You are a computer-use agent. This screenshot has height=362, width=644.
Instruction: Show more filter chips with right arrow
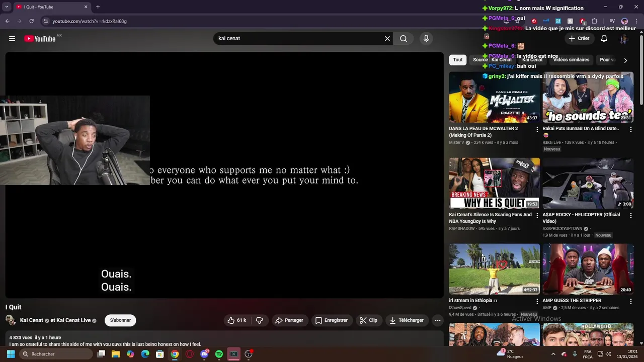pos(625,60)
